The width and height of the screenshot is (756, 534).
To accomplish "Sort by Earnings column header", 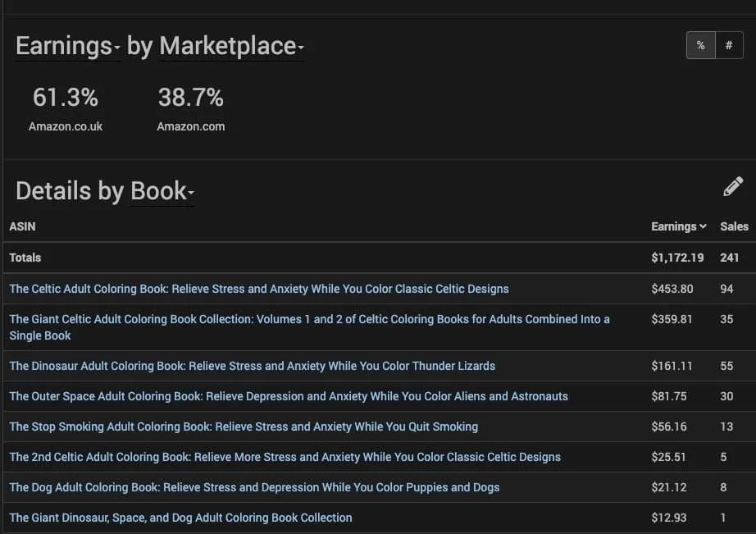I will 678,226.
